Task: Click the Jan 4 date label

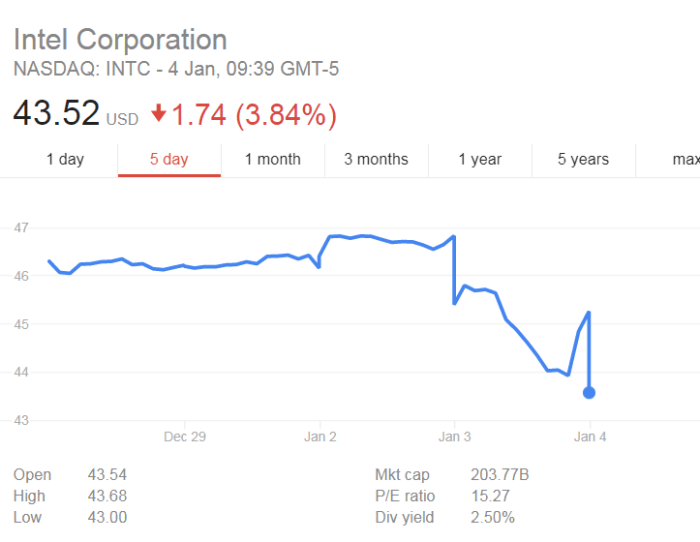Action: coord(589,437)
